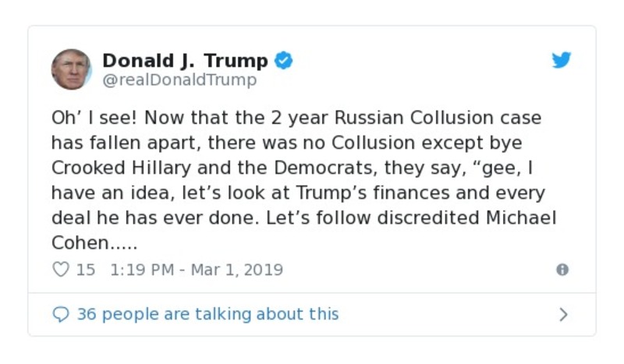Like the tweet with the heart icon
Screen dimensions: 624x364
61,270
